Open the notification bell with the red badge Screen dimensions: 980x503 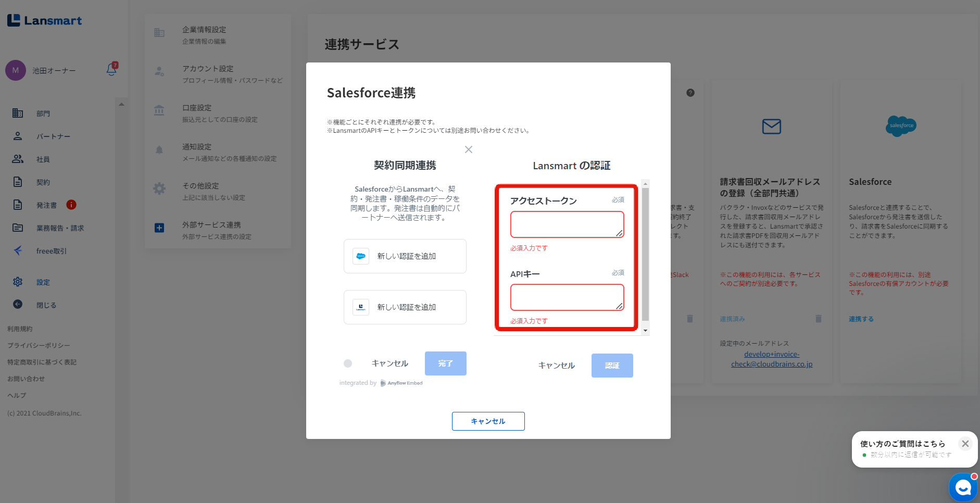(112, 69)
